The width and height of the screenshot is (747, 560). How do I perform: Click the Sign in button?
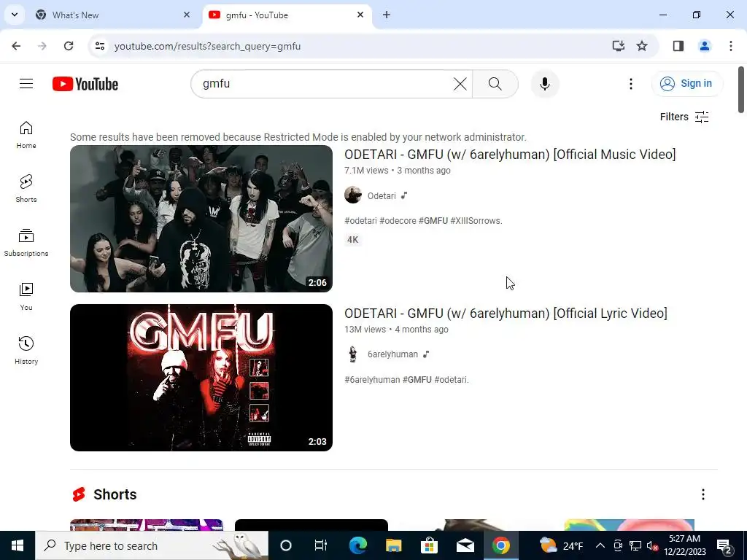tap(686, 84)
